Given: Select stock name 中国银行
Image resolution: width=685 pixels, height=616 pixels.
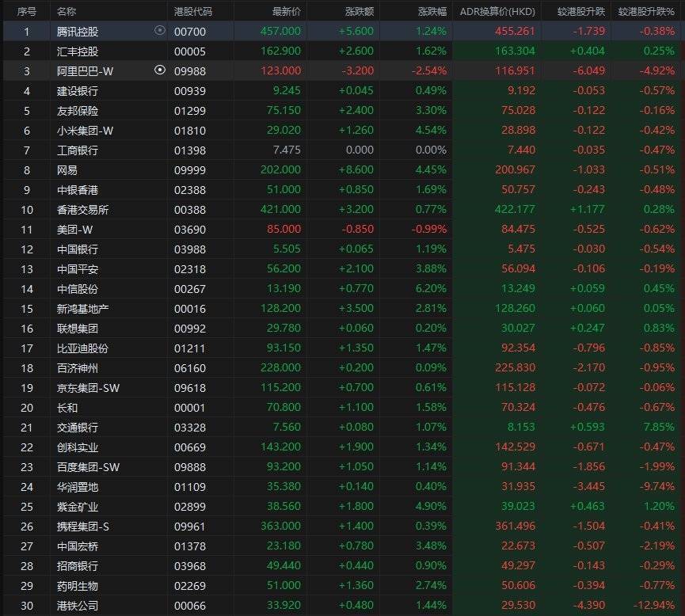Looking at the screenshot, I should (x=78, y=249).
